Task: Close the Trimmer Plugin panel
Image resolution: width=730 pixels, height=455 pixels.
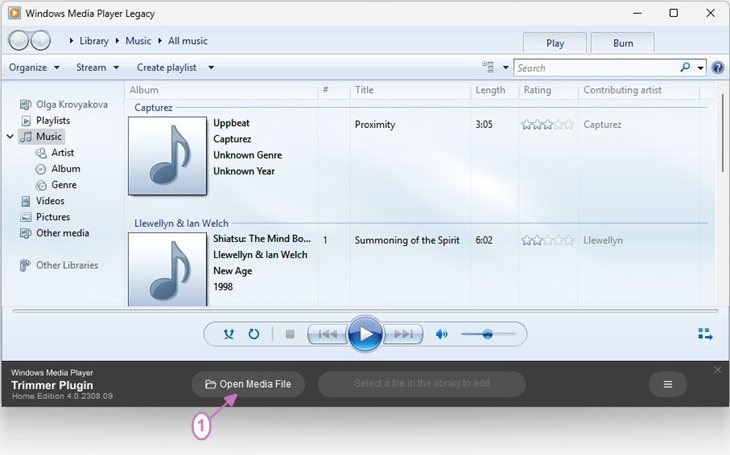Action: pos(717,370)
